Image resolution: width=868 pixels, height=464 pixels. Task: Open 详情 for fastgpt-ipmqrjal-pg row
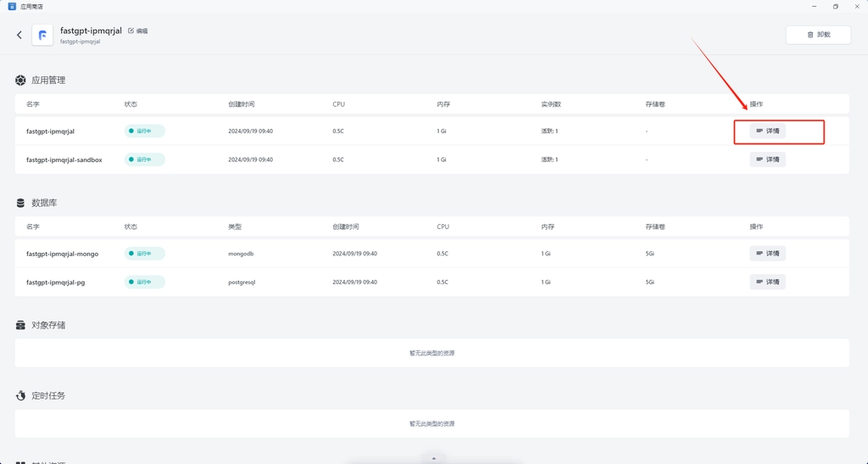(x=768, y=282)
